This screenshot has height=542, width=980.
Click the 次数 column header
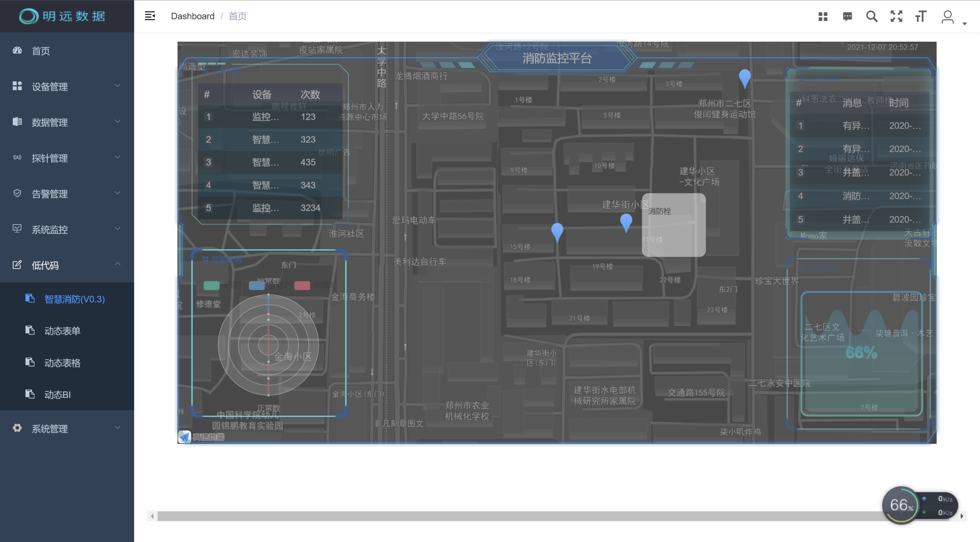pyautogui.click(x=310, y=95)
